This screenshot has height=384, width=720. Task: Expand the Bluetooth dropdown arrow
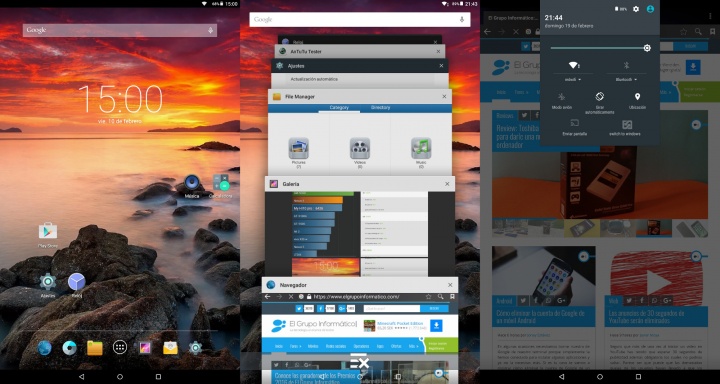[x=636, y=80]
